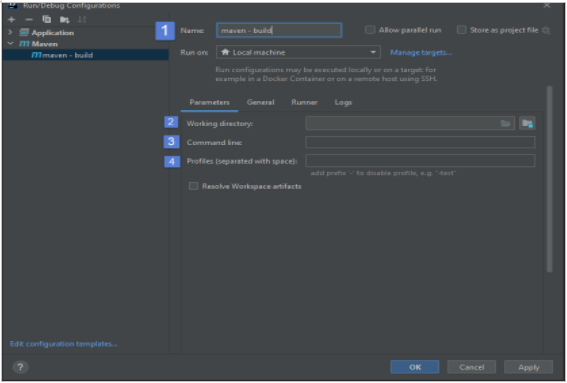Viewport: 567px width, 383px height.
Task: Click the Maven group icon in tree
Action: (24, 44)
